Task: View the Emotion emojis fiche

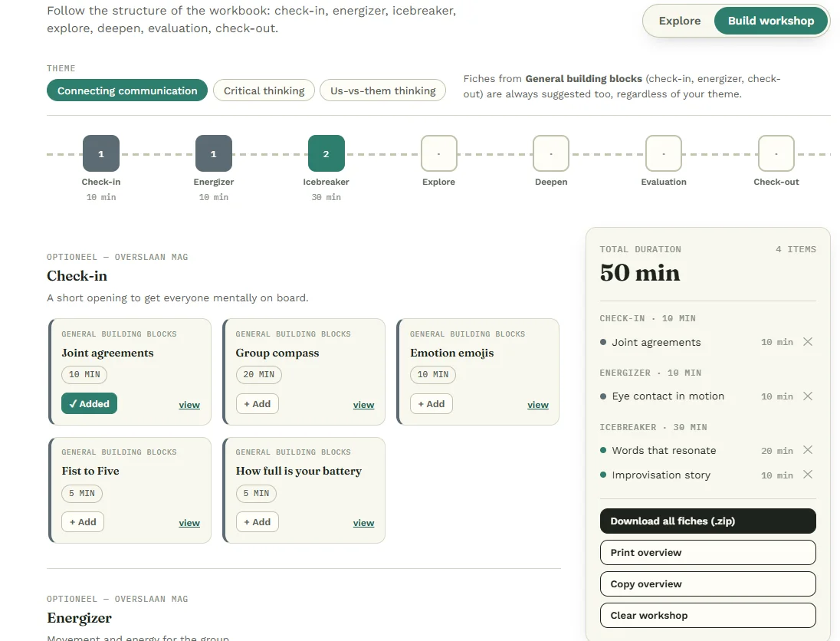Action: pyautogui.click(x=537, y=405)
